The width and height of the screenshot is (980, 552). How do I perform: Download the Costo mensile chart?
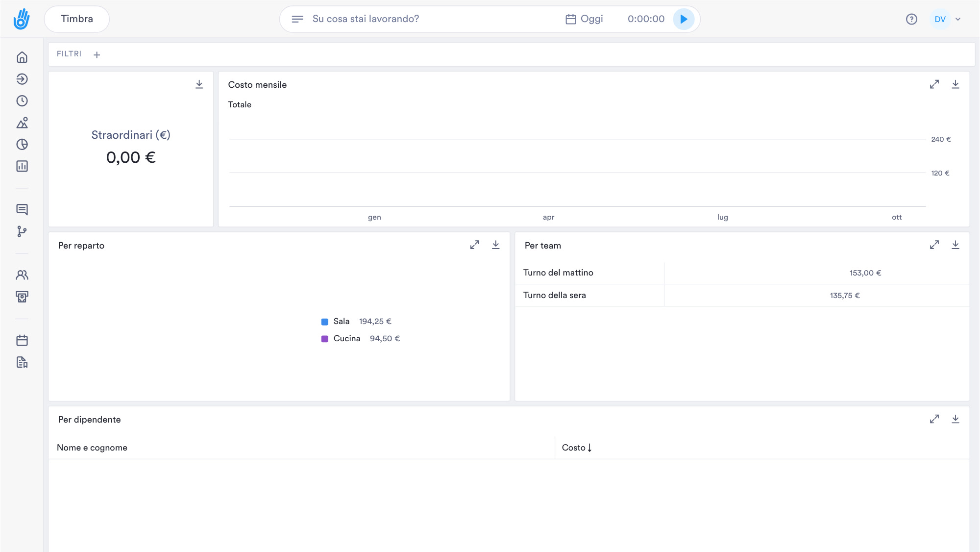pyautogui.click(x=955, y=84)
